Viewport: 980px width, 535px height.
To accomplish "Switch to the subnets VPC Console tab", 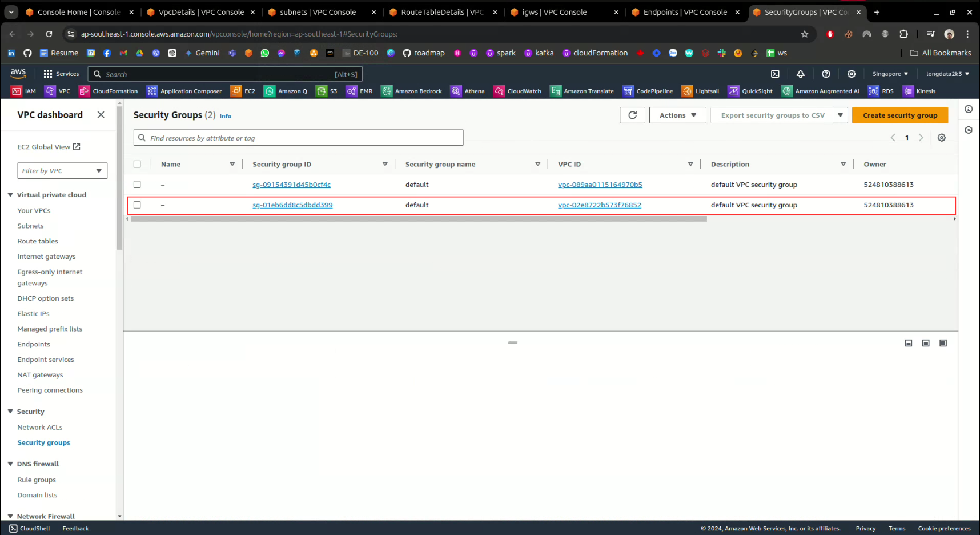I will [x=318, y=12].
